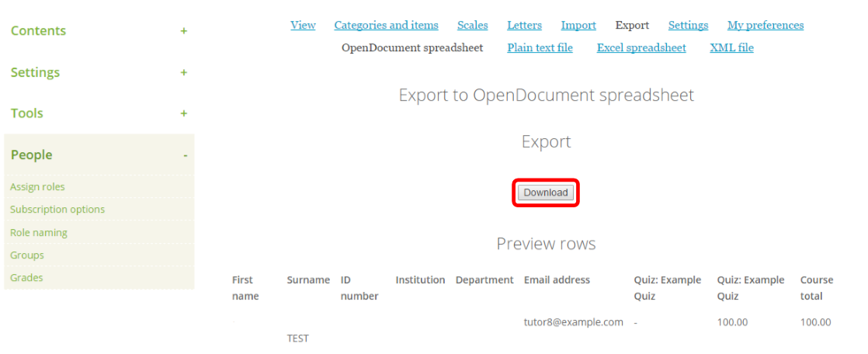Click the People heading in sidebar

click(32, 155)
